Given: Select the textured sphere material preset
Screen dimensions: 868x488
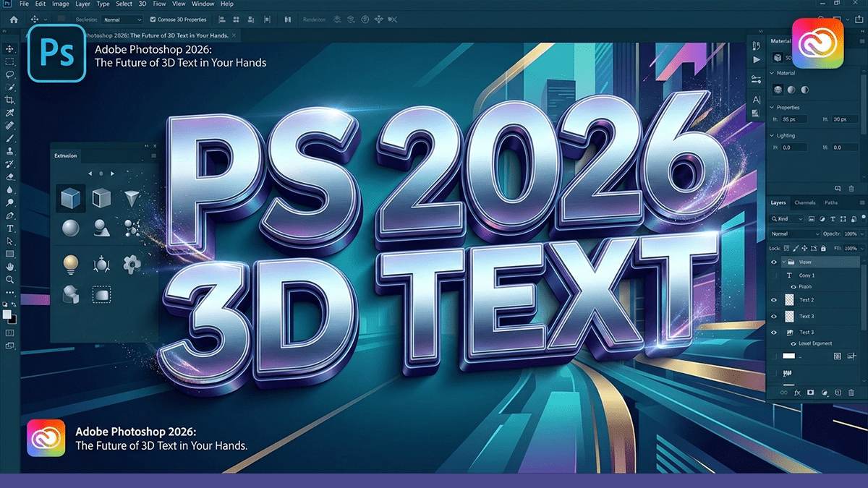Looking at the screenshot, I should [x=778, y=90].
